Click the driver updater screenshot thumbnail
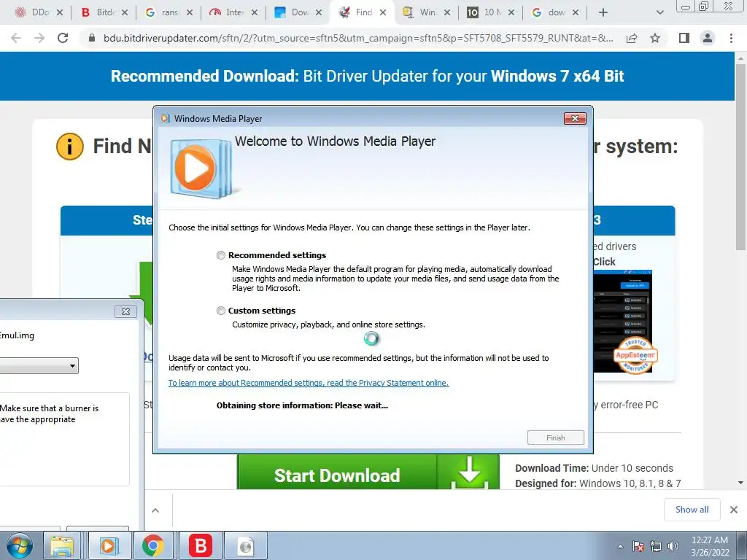The height and width of the screenshot is (560, 747). tap(622, 322)
